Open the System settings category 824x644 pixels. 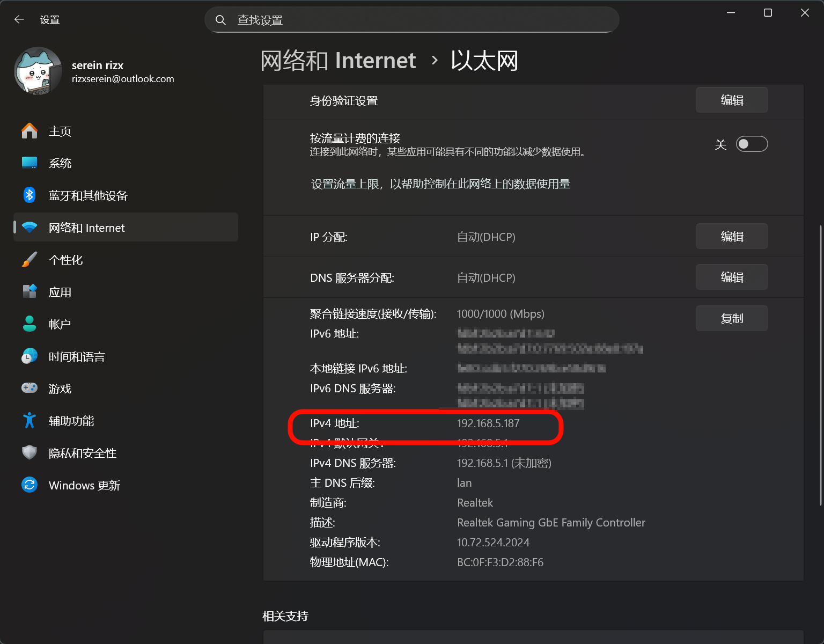point(60,163)
